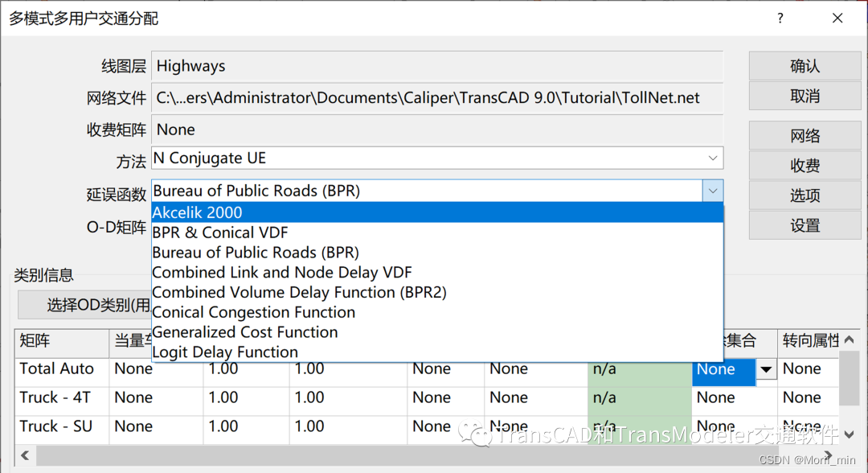Select the Truck - SU matrix row
This screenshot has height=473, width=868.
tap(56, 426)
